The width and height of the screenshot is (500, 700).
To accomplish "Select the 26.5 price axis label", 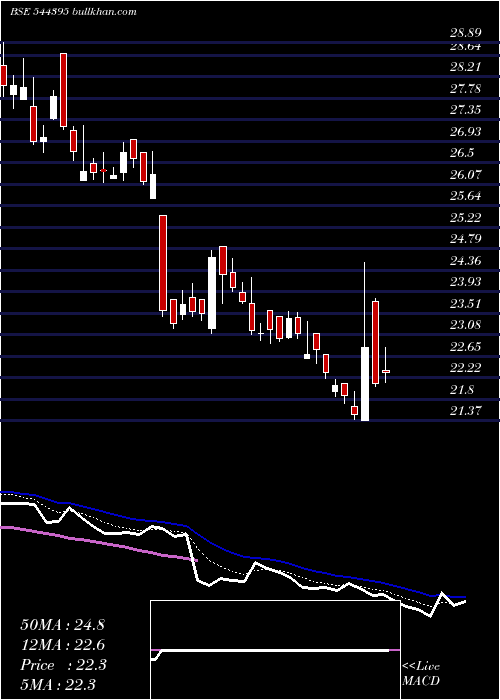I will (x=462, y=153).
